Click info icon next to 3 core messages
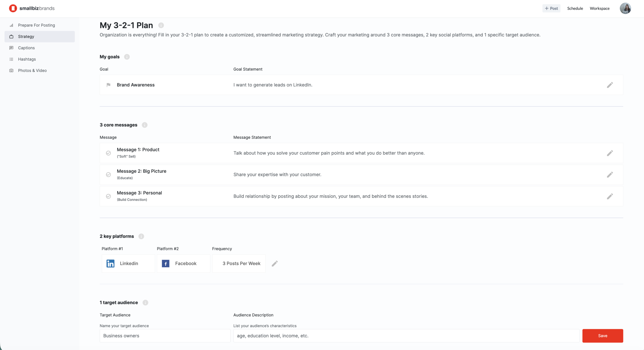 click(x=144, y=125)
